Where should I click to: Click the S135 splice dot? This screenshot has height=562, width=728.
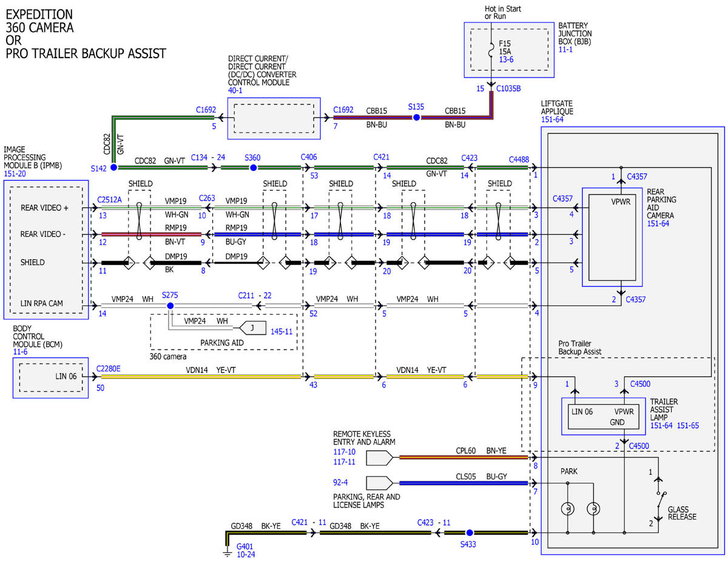(416, 117)
